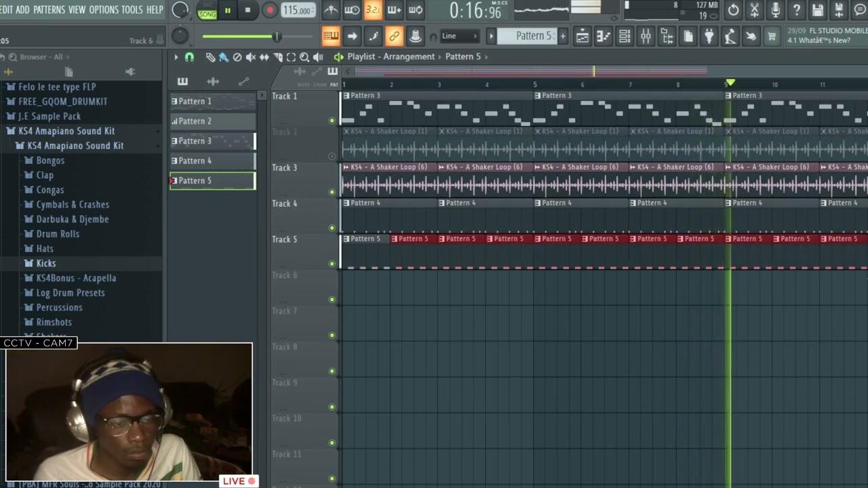Open the PATTERNS menu
868x488 pixels.
click(x=49, y=9)
